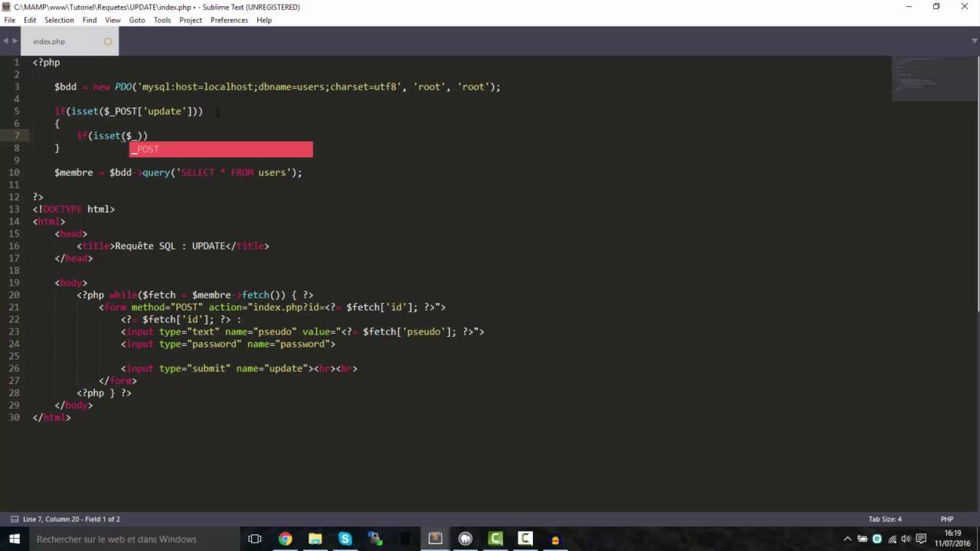
Task: Click the pseudo text input line
Action: click(302, 331)
